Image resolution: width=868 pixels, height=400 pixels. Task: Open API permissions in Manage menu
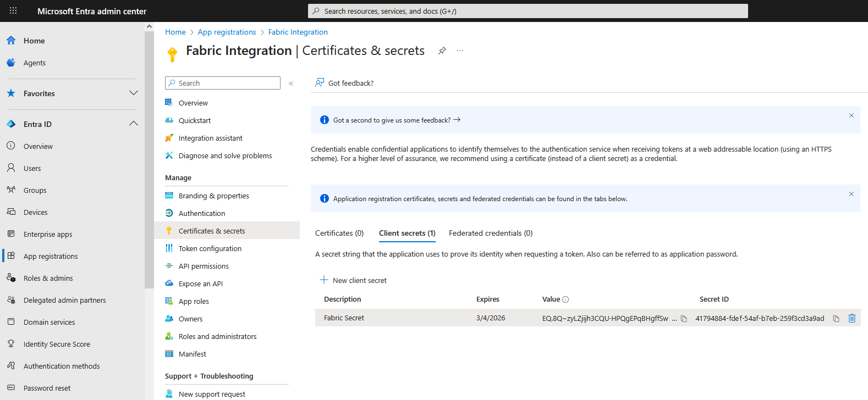click(x=204, y=266)
